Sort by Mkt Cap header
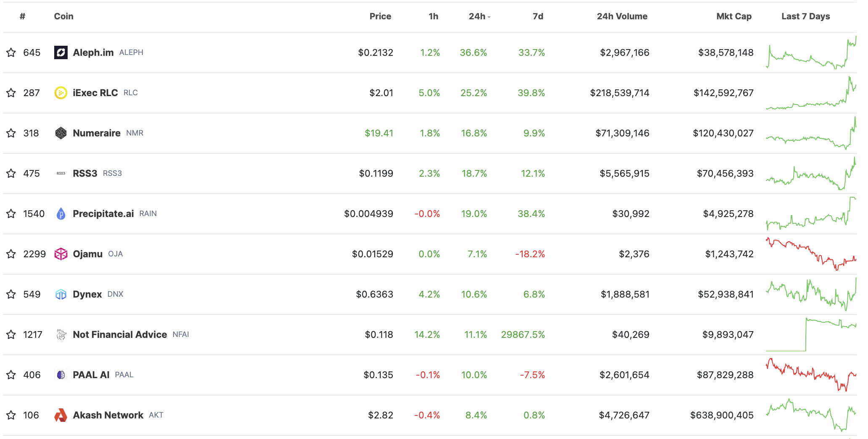The width and height of the screenshot is (868, 439). pyautogui.click(x=734, y=16)
